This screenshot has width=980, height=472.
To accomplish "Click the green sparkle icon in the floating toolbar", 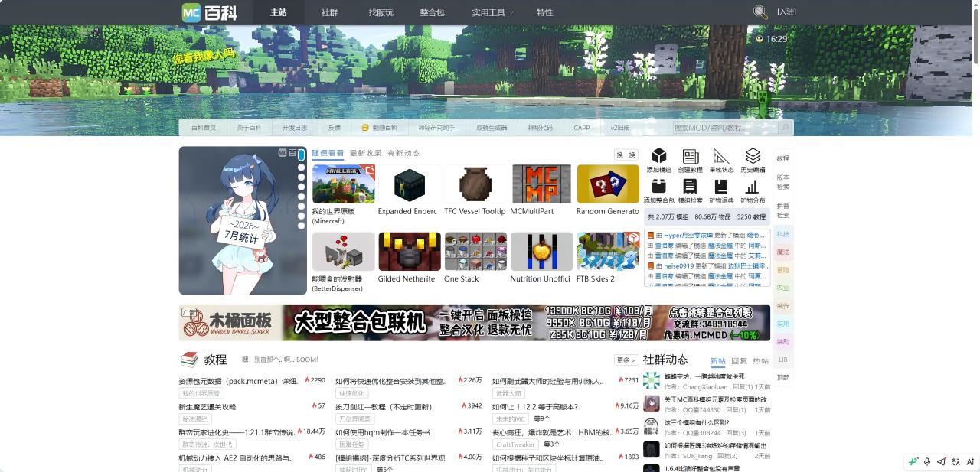I will tap(913, 461).
